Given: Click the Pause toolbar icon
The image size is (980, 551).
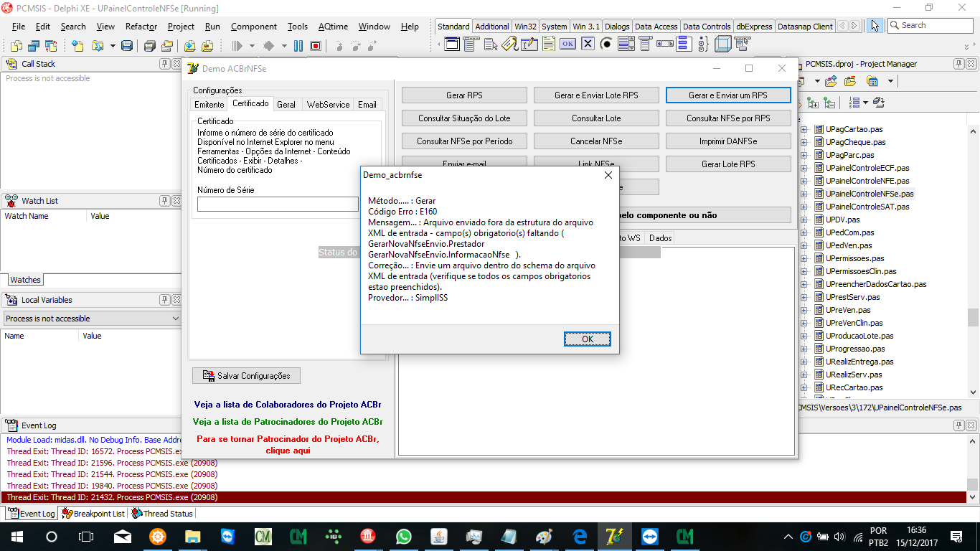Looking at the screenshot, I should click(x=298, y=46).
